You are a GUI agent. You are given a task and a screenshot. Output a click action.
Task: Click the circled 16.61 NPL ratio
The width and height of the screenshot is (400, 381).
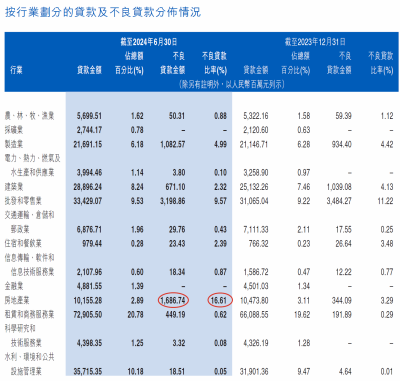tap(220, 300)
